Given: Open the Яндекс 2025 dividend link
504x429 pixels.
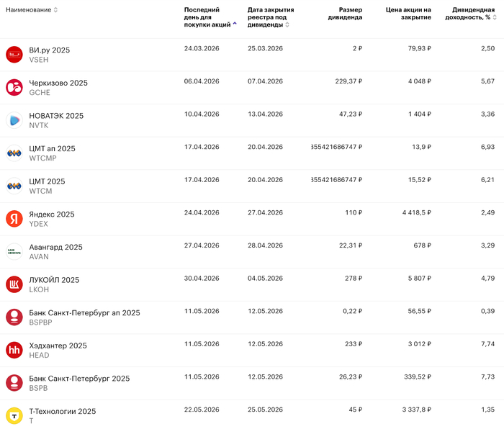Looking at the screenshot, I should 51,214.
